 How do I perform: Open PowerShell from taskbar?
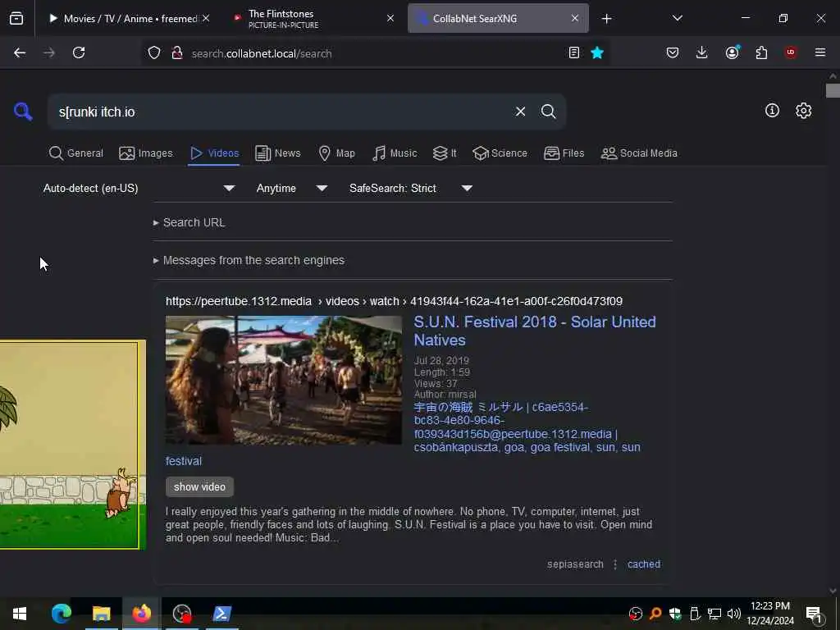point(221,614)
